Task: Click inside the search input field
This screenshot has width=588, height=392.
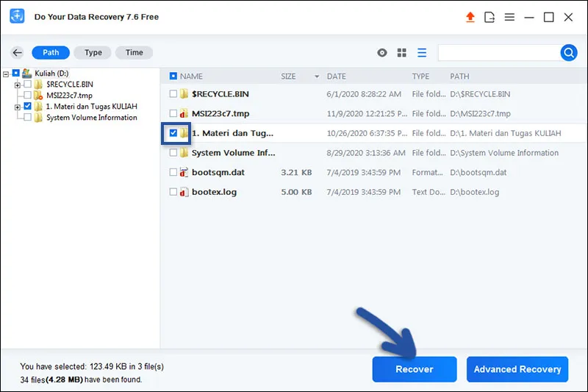Action: click(499, 52)
